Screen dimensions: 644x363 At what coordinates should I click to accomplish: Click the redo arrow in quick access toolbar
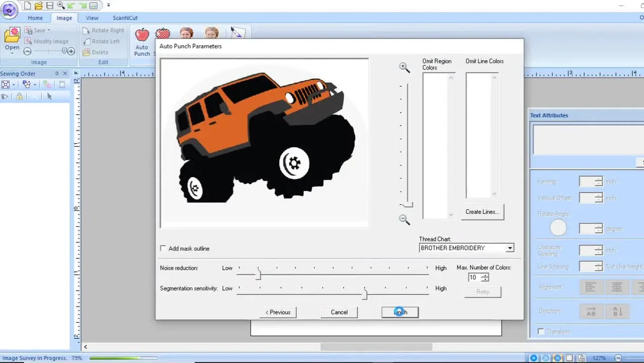pos(82,5)
